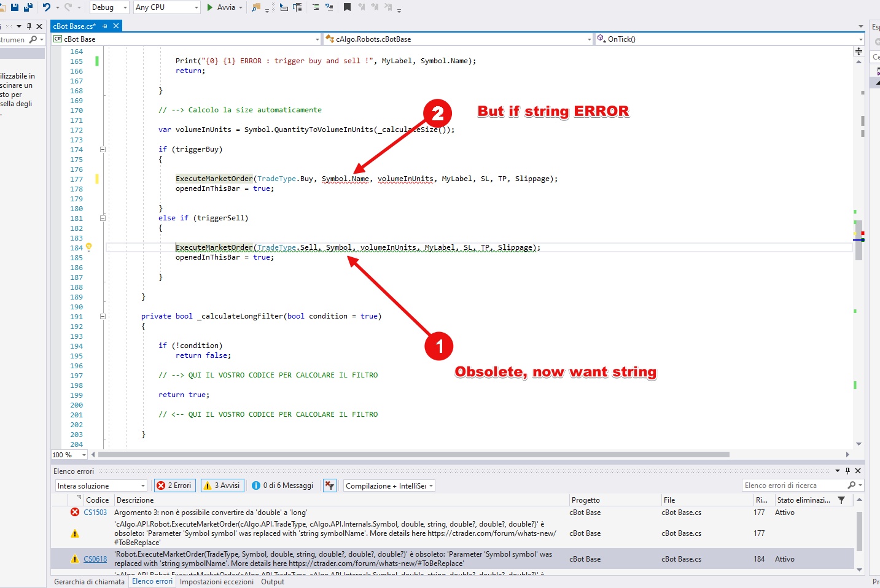Viewport: 880px width, 588px height.
Task: Click the editor split window handle
Action: [859, 52]
